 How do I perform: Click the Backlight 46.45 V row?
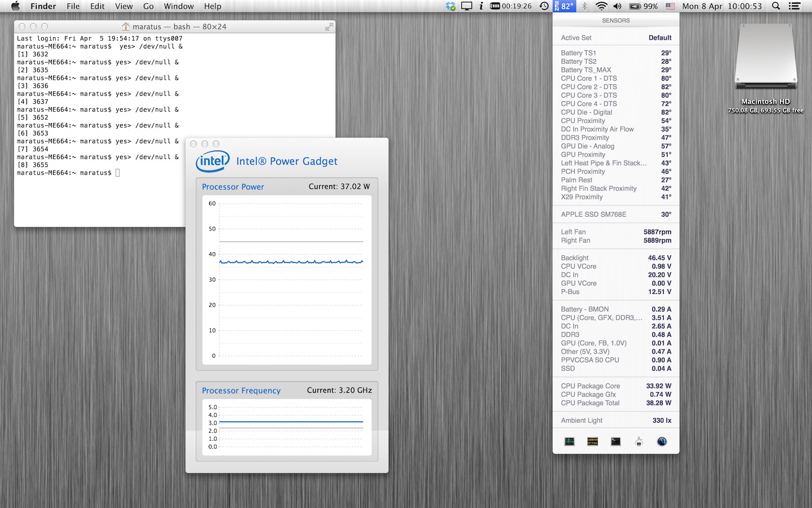click(x=616, y=258)
